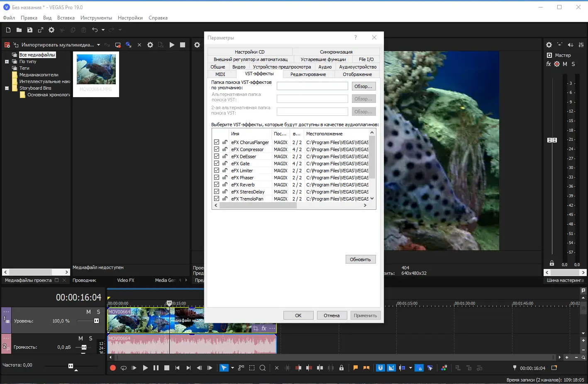Uncheck the eFX Reverb plugin checkbox

[x=217, y=184]
